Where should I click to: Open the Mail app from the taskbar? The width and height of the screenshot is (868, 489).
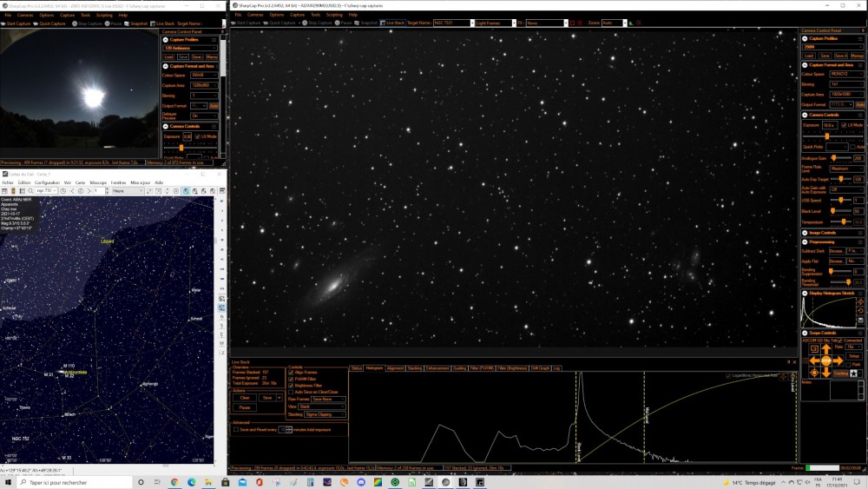(242, 482)
